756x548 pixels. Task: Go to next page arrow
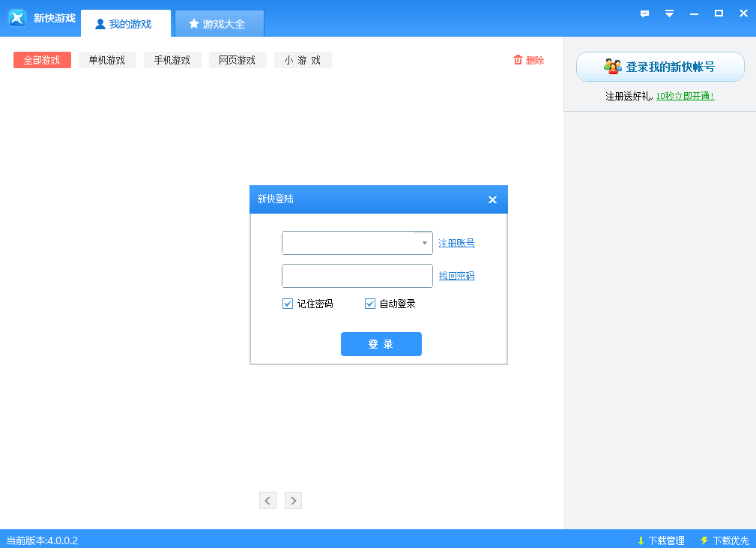tap(293, 500)
